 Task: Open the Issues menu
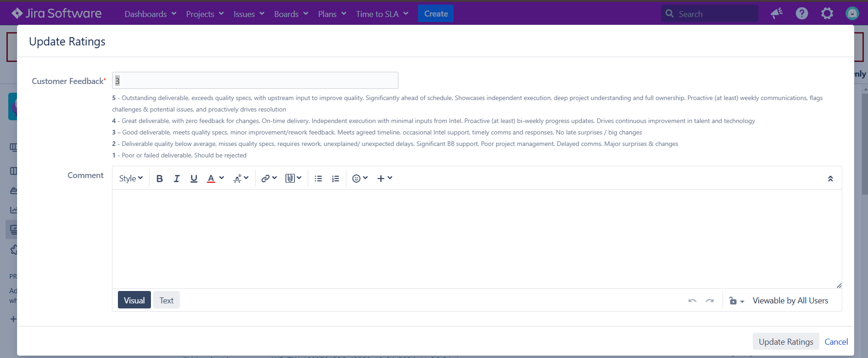click(249, 14)
